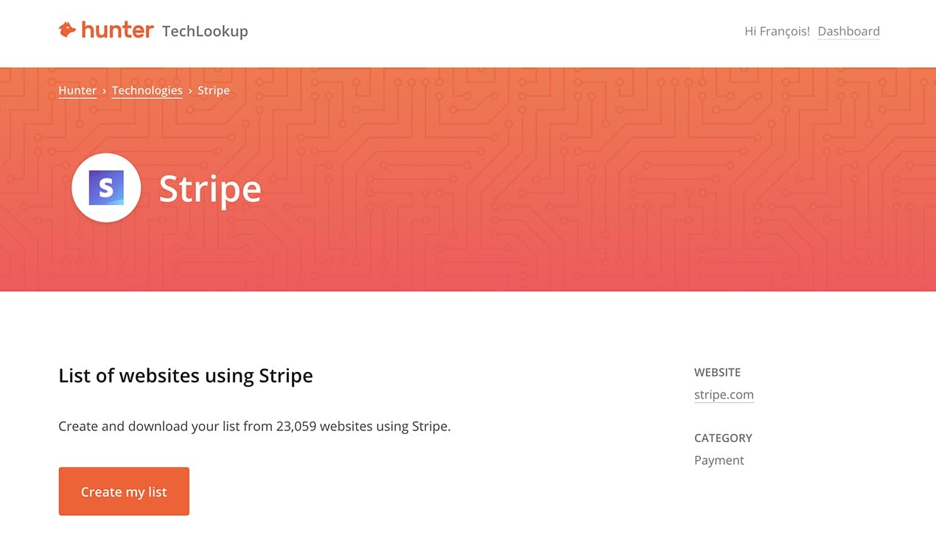Click the large Stripe banner heading
Viewport: 936px width, 560px height.
pyautogui.click(x=210, y=189)
